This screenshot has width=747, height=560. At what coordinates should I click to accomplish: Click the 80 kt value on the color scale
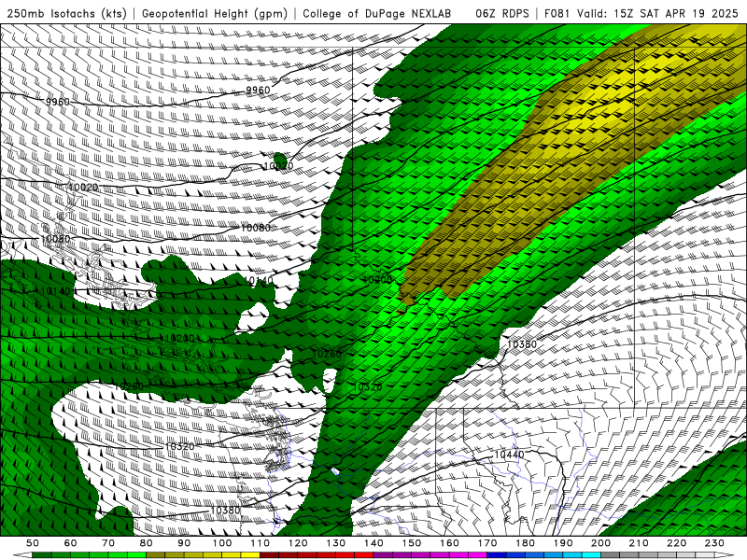pyautogui.click(x=147, y=543)
